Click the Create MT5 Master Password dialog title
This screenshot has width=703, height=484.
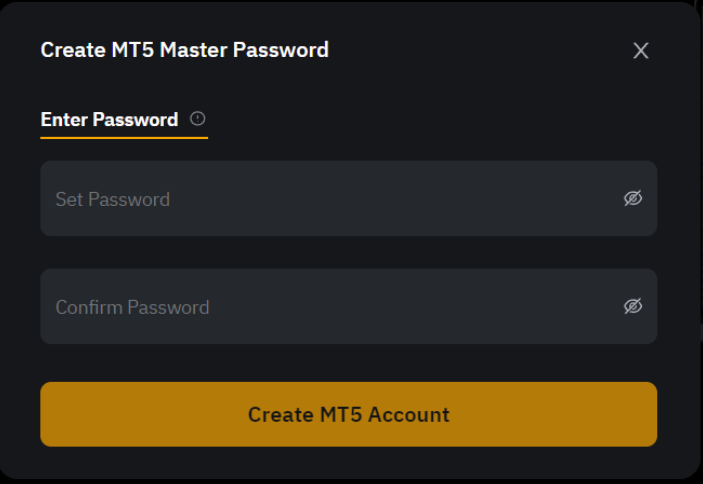point(185,50)
